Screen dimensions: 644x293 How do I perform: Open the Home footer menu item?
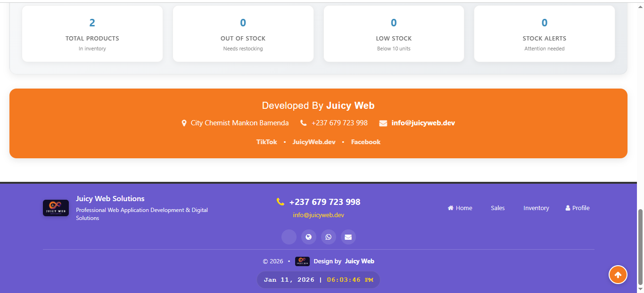[x=460, y=208]
